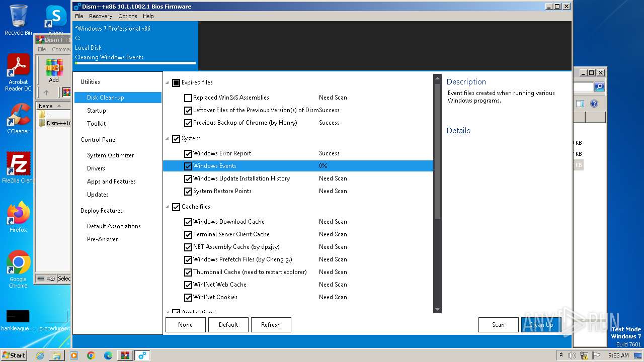Open Microsoft Edge from the taskbar
The width and height of the screenshot is (644, 362).
(108, 355)
